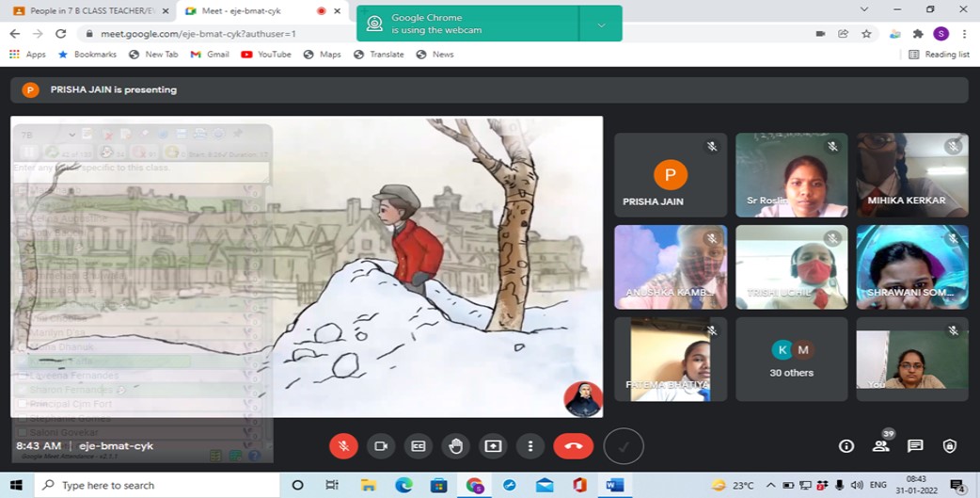This screenshot has height=498, width=980.
Task: Select the FATEMA BHATIYA video tile
Action: tap(671, 359)
